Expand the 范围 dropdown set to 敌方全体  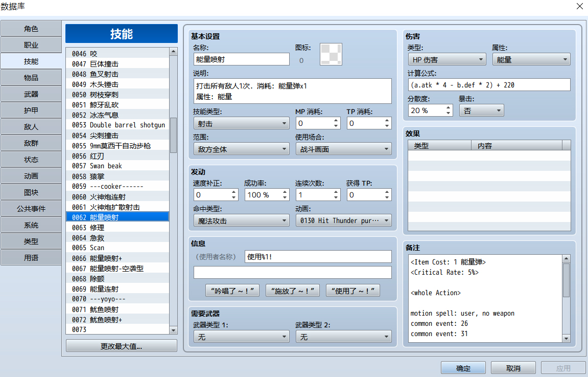[x=242, y=149]
